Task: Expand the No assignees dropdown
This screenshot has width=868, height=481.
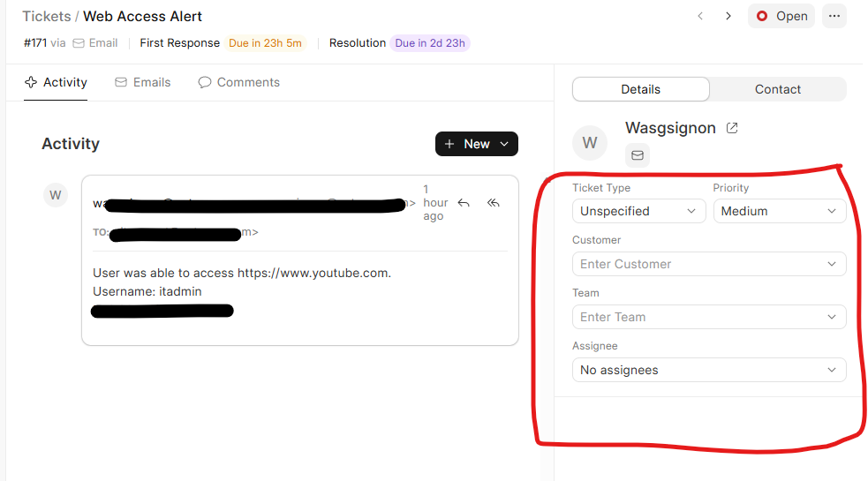Action: click(708, 370)
